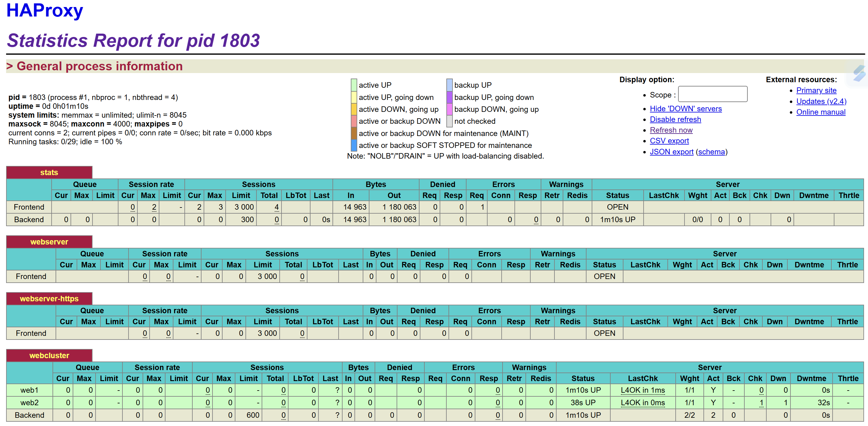Click the web2 server row name

point(29,403)
